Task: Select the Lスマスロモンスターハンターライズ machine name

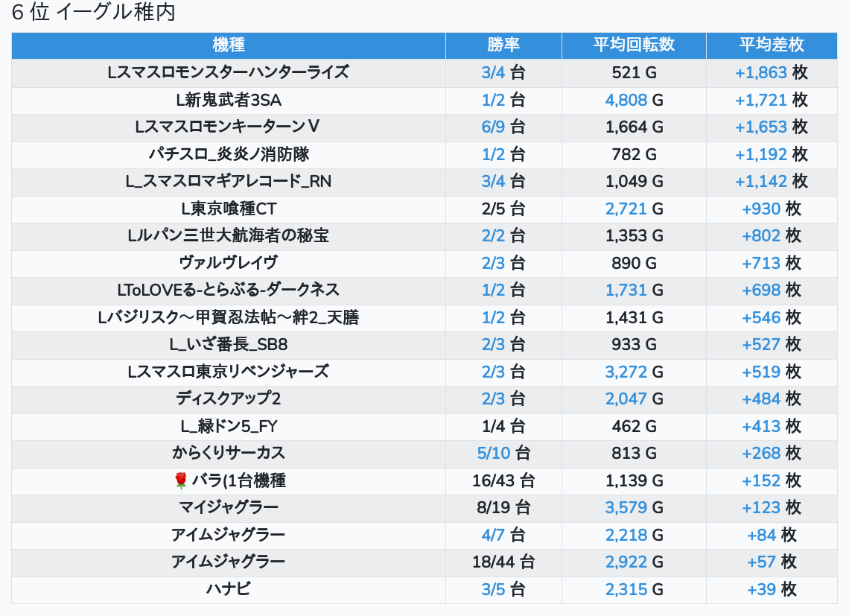Action: [229, 72]
